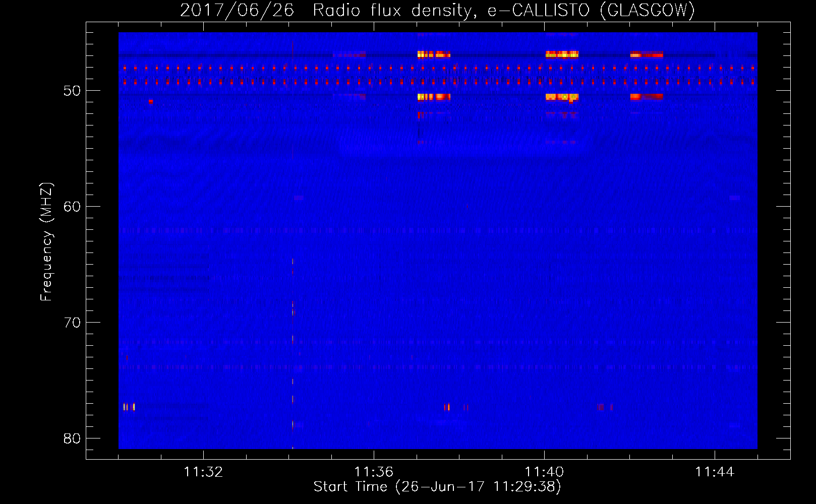816x504 pixels.
Task: Click the 80 MHz frequency tick label
Action: [x=72, y=438]
